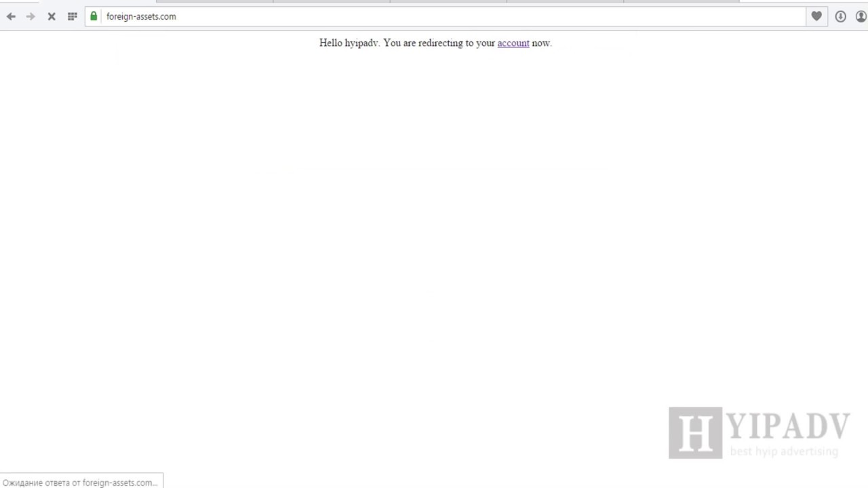The width and height of the screenshot is (868, 488).
Task: Click the status bar loading message
Action: [x=80, y=483]
